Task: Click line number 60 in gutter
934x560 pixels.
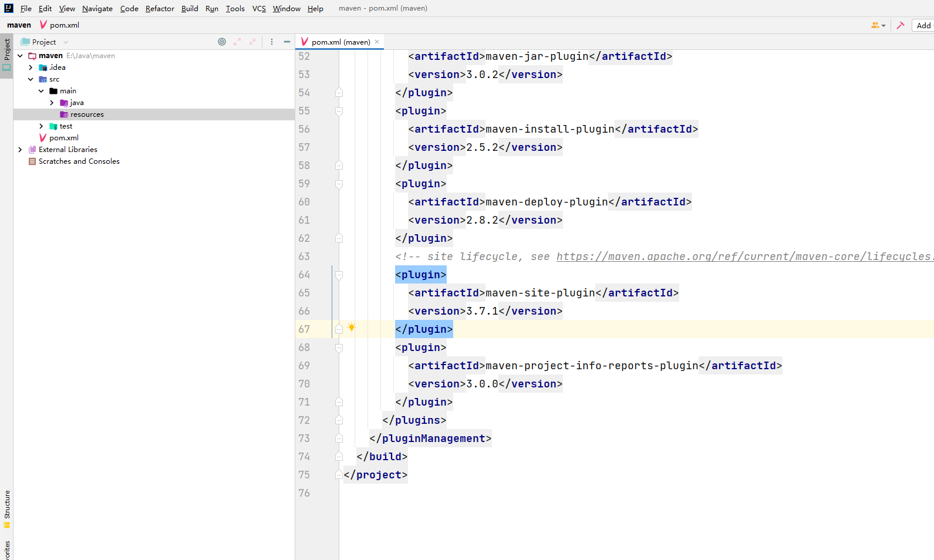Action: (304, 202)
